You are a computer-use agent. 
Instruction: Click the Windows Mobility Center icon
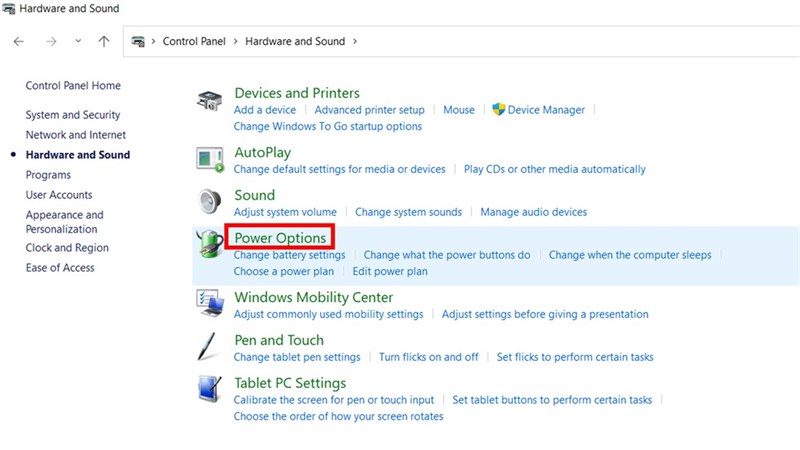coord(209,302)
